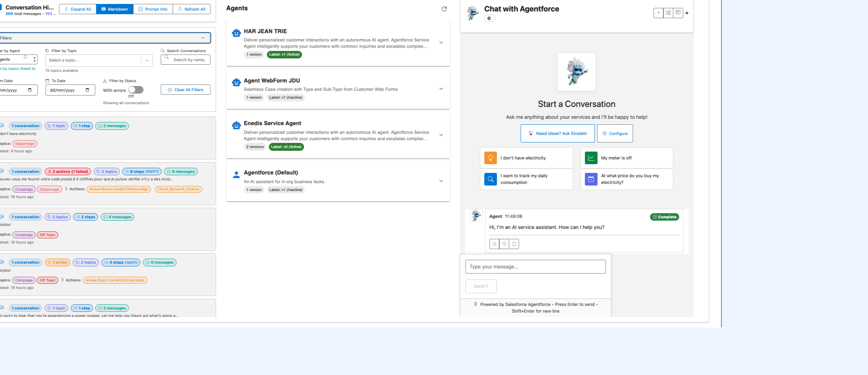Screen dimensions: 868x375
Task: Give a thumbs up to the agent's greeting message
Action: coord(494,244)
